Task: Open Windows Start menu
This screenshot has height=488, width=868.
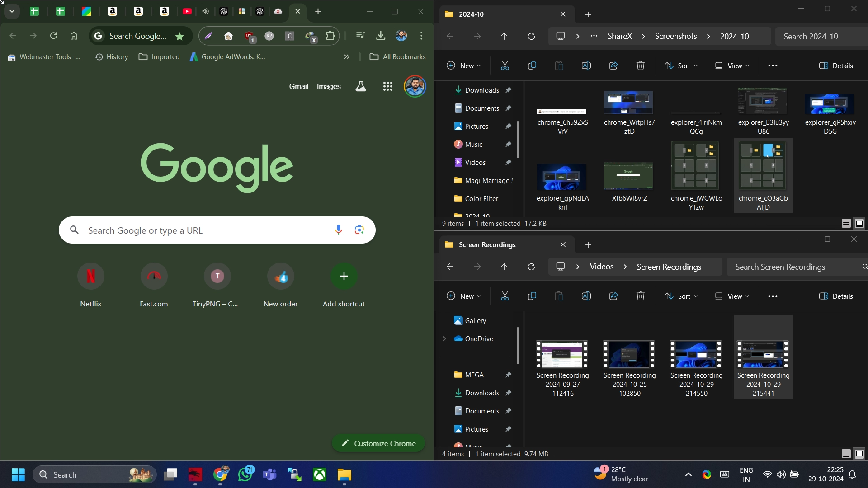Action: tap(18, 474)
